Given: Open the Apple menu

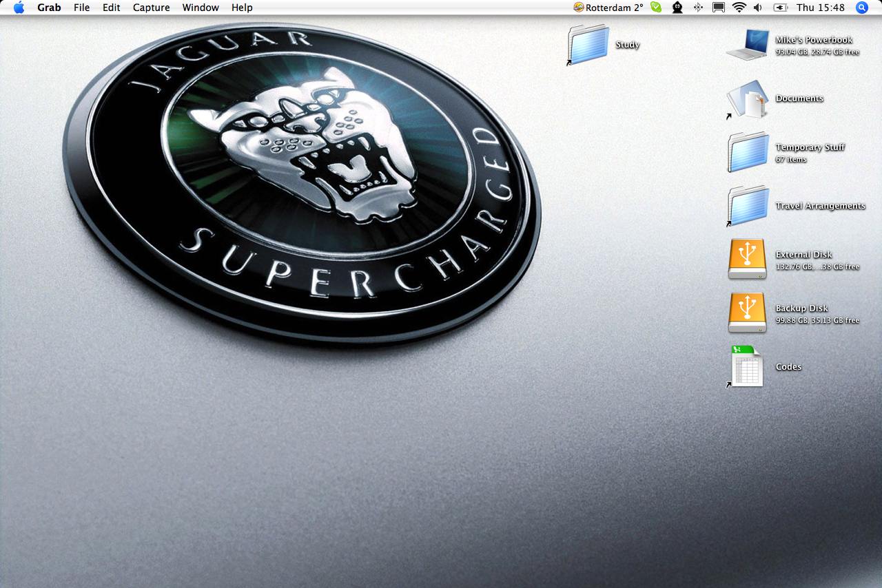Looking at the screenshot, I should 19,8.
